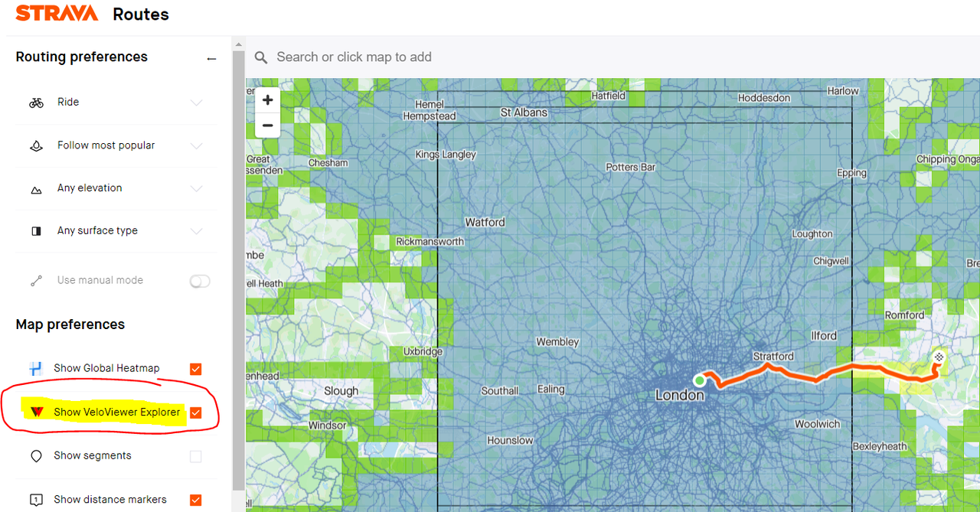Screen dimensions: 980x512
Task: Click the Use manual mode label
Action: pos(100,280)
